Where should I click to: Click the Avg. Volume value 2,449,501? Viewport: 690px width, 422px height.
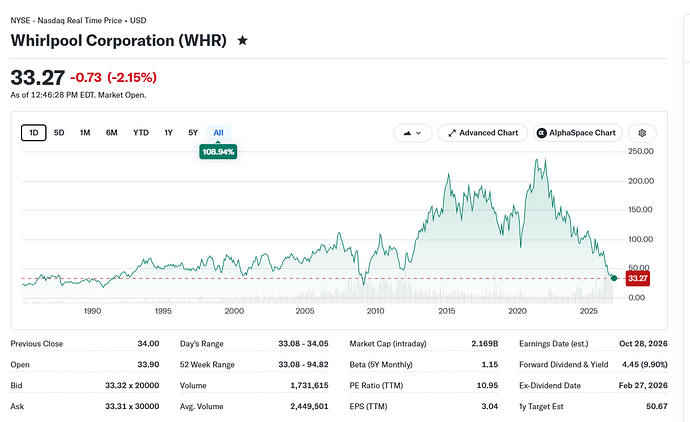309,407
